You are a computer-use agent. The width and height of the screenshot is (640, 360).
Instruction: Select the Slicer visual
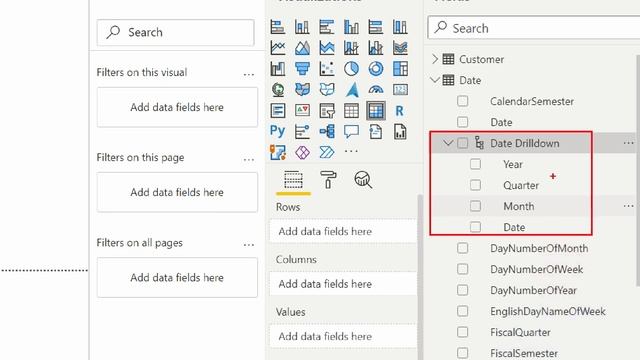click(x=327, y=111)
